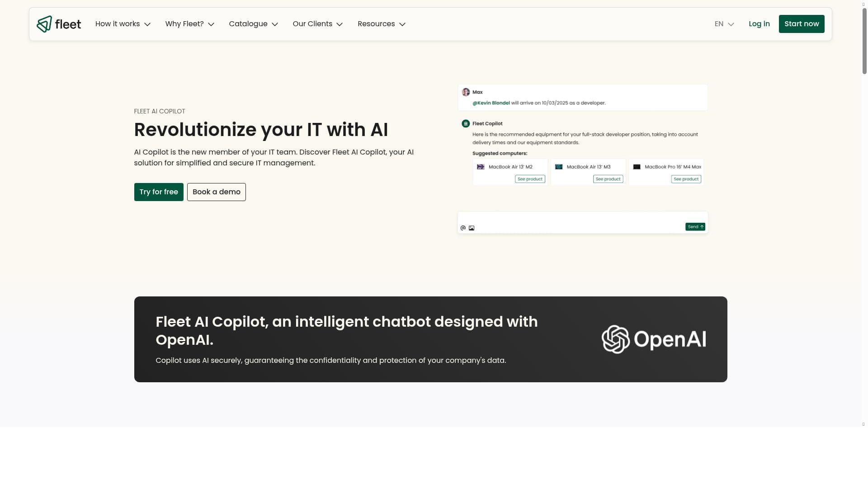Open the Why Fleet? menu chevron

(211, 24)
